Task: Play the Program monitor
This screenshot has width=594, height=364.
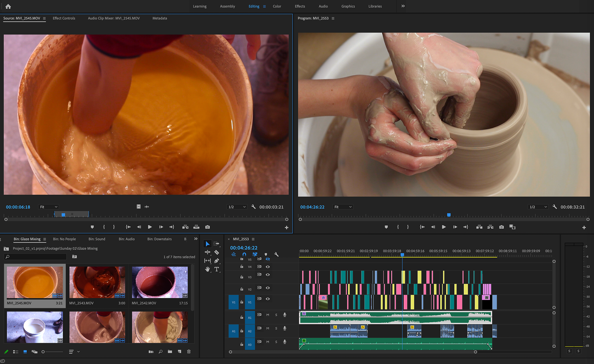Action: (x=444, y=227)
